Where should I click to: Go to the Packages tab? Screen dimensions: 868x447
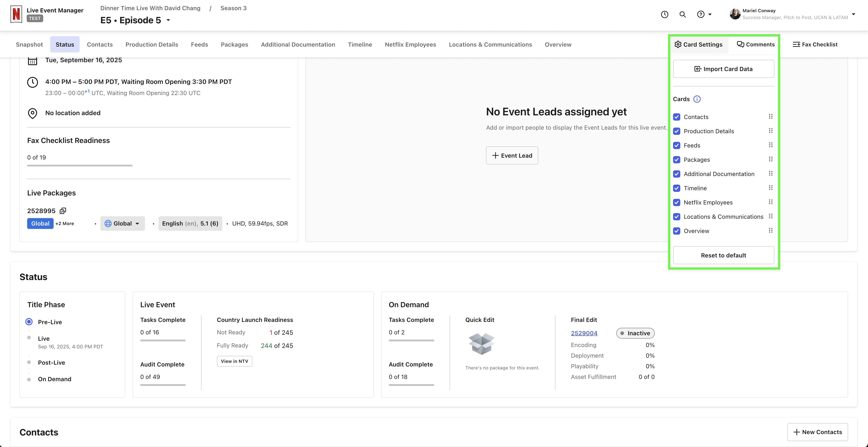(x=235, y=45)
